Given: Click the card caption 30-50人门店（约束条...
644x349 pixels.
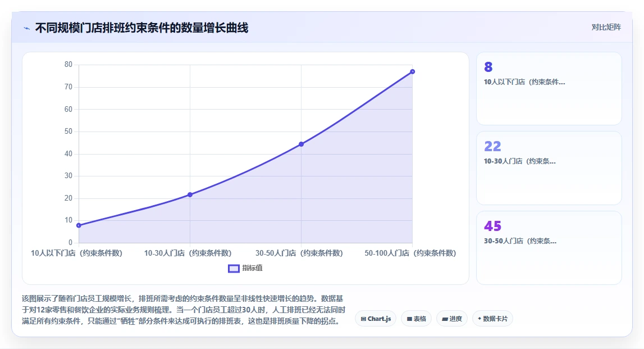Looking at the screenshot, I should pos(520,241).
